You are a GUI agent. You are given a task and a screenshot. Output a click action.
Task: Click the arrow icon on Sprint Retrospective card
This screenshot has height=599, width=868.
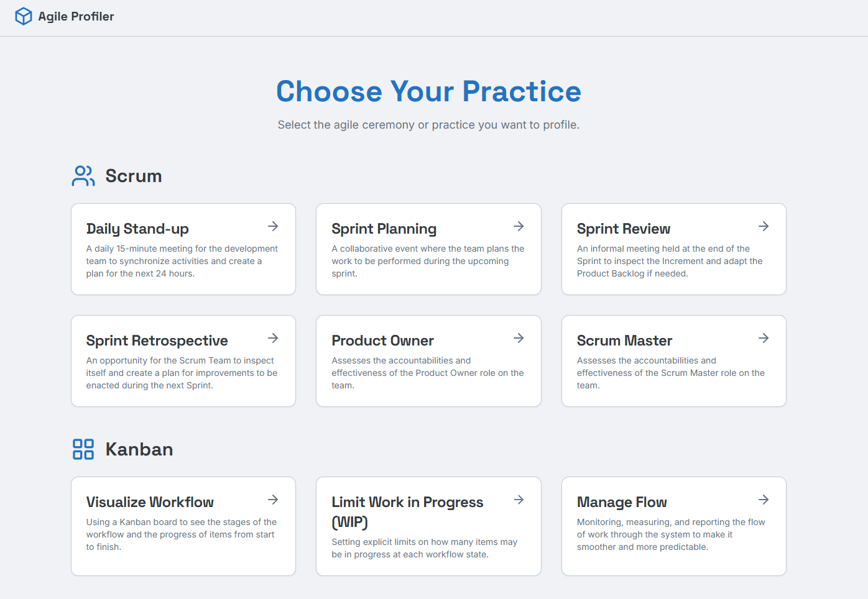[x=273, y=338]
